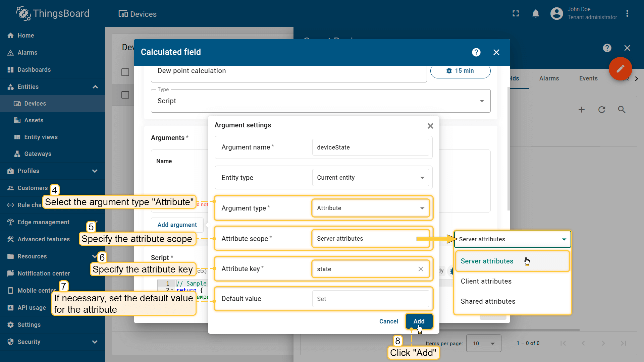644x362 pixels.
Task: Open the Entity type dropdown
Action: point(370,178)
